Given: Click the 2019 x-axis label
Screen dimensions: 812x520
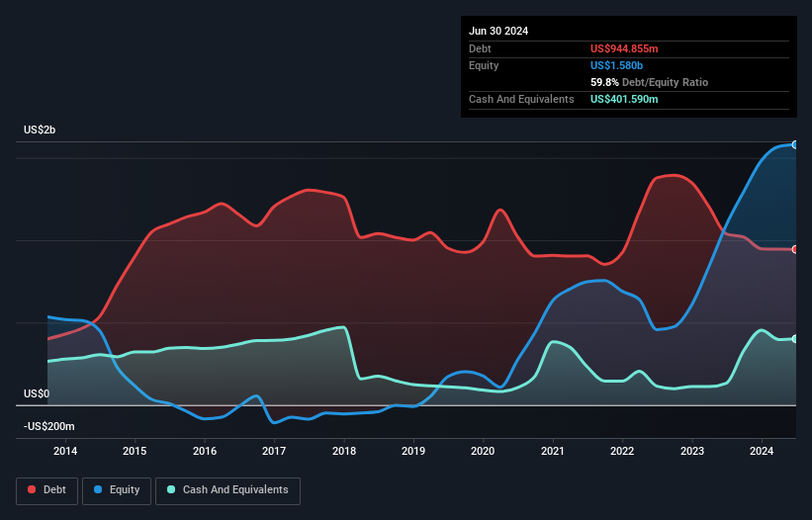Looking at the screenshot, I should click(x=413, y=451).
